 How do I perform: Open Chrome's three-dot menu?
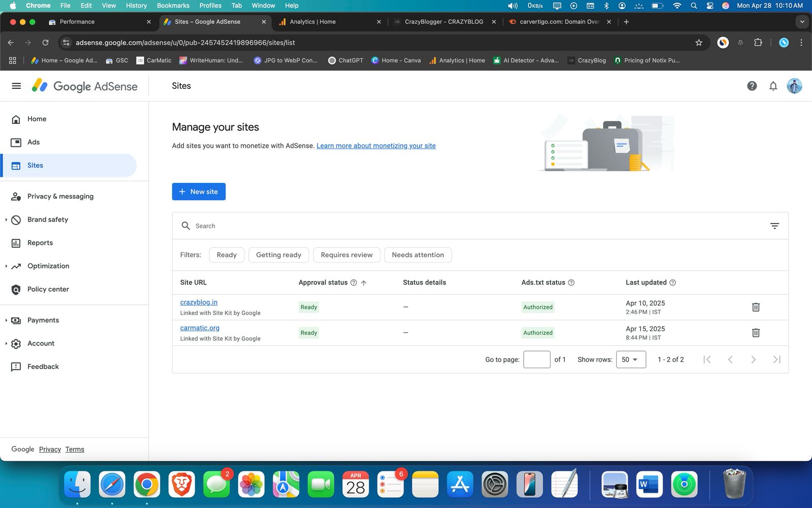(801, 43)
